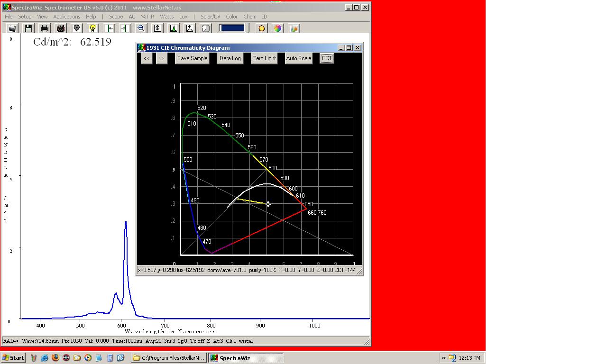Autoscale the vertical axis
The height and width of the screenshot is (364, 607).
(x=156, y=28)
